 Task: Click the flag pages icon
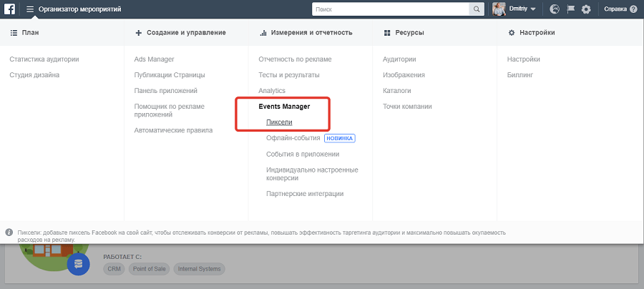tap(570, 9)
